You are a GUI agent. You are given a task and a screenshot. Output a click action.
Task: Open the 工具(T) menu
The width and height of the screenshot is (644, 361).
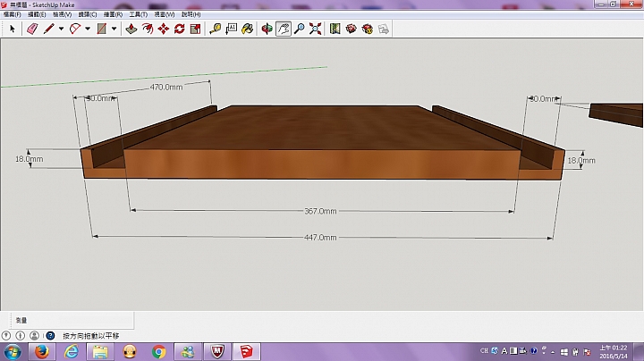click(x=139, y=14)
